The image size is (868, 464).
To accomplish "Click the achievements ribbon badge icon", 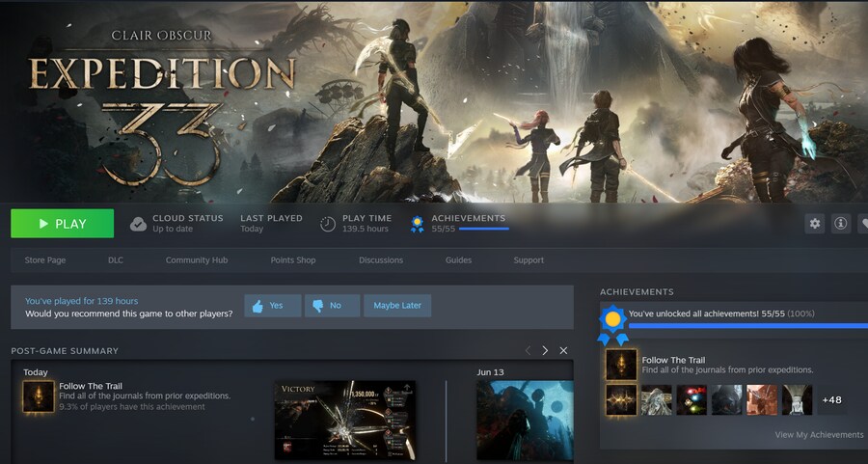I will (x=417, y=224).
